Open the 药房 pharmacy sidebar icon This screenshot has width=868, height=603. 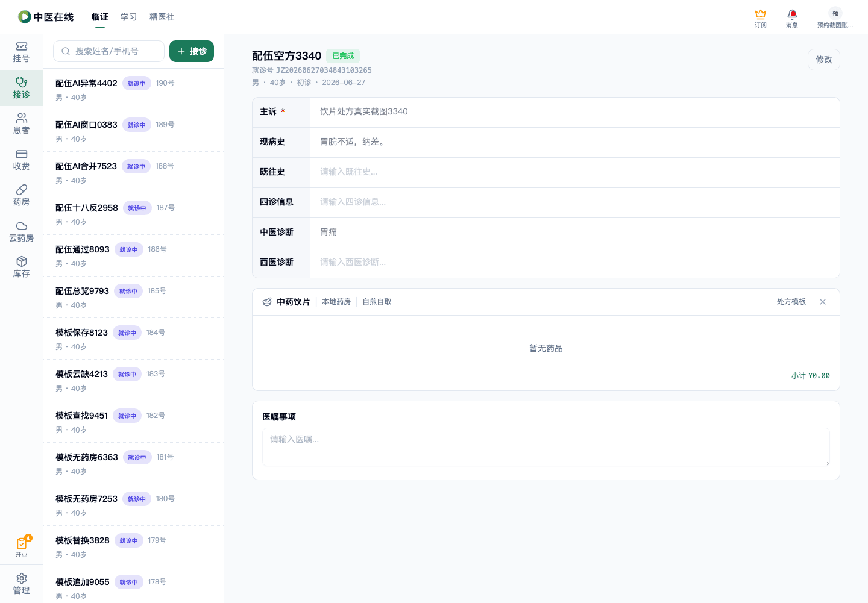pos(21,196)
